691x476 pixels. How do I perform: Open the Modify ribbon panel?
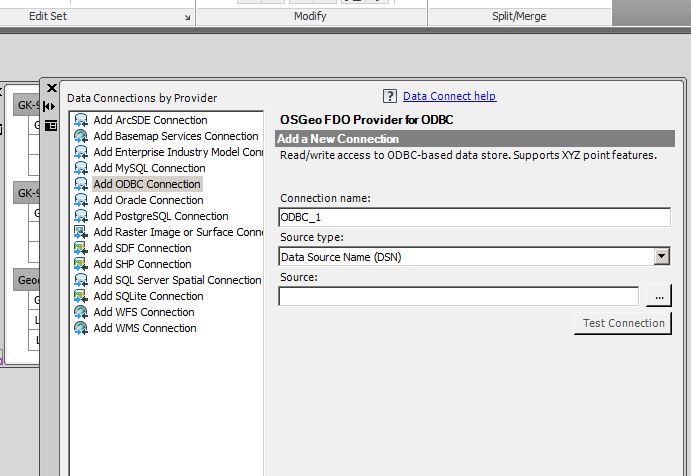tap(311, 17)
